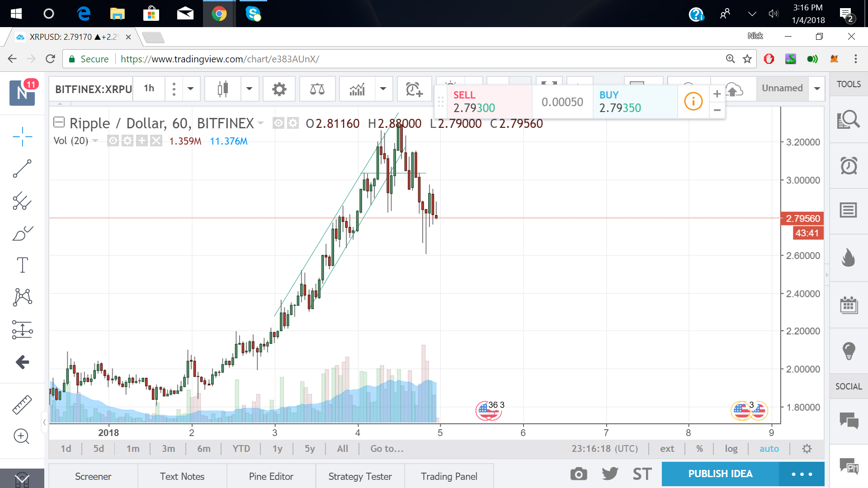
Task: Select the ruler measure tool
Action: [x=22, y=404]
